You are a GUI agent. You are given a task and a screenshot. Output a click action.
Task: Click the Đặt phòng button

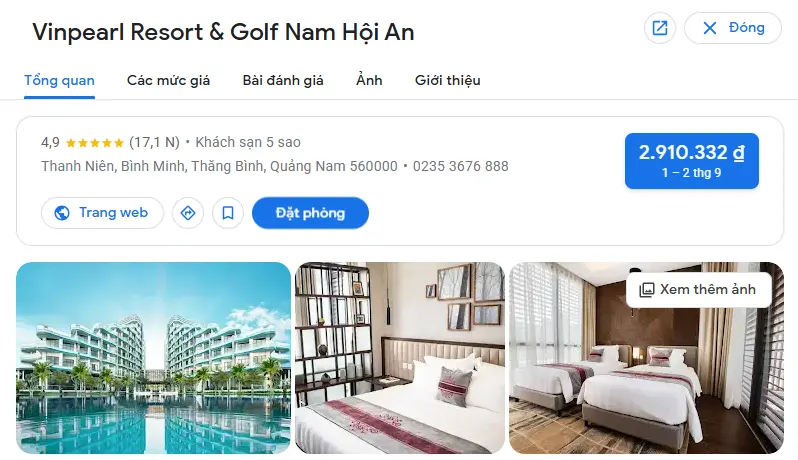[x=310, y=213]
